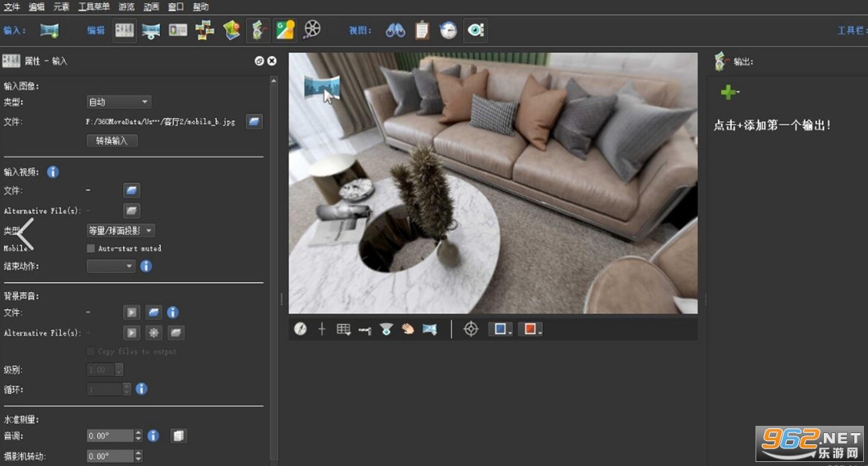Open the 帮助 menu
The width and height of the screenshot is (868, 466).
(200, 6)
